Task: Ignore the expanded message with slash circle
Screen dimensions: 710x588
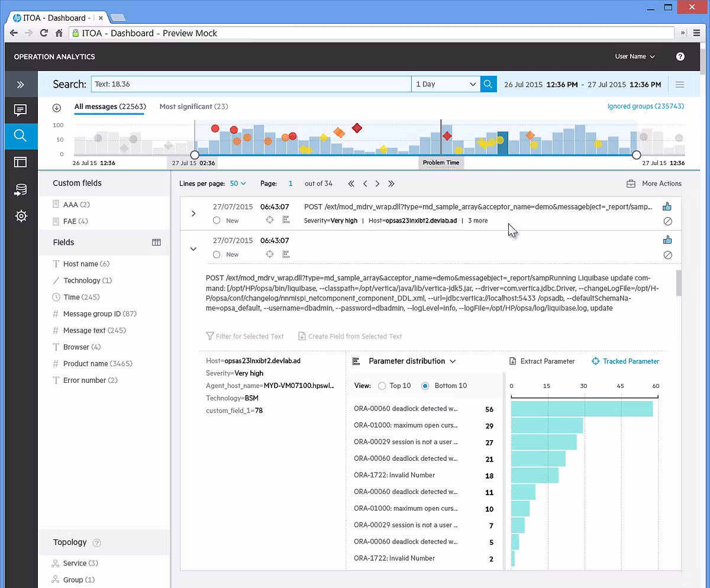Action: [x=668, y=255]
